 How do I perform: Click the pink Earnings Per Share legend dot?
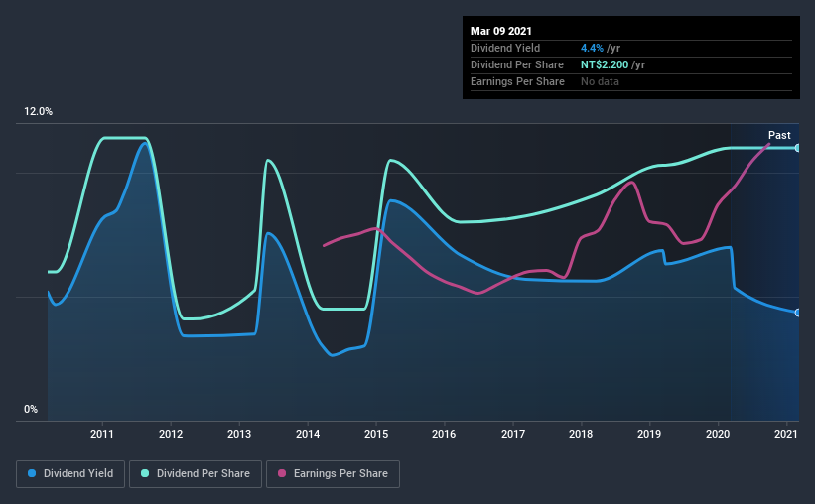(x=282, y=473)
